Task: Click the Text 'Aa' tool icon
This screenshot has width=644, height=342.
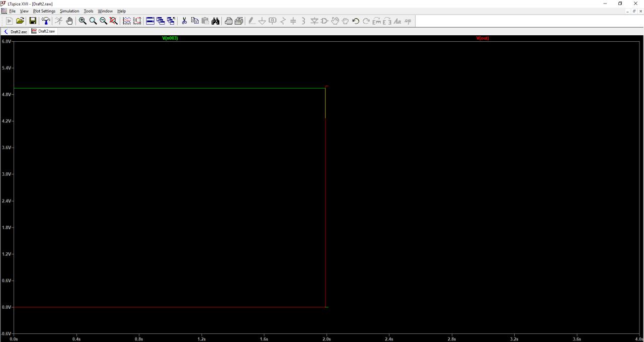Action: pos(397,21)
